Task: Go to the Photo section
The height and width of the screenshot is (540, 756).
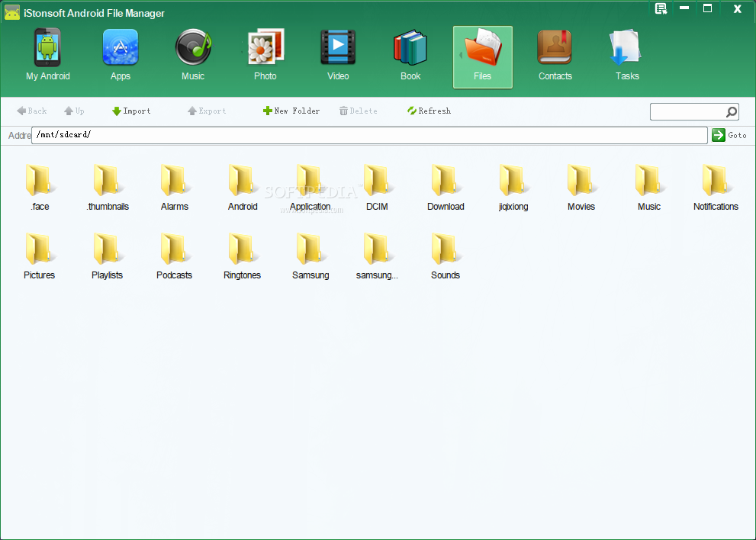Action: pyautogui.click(x=265, y=56)
